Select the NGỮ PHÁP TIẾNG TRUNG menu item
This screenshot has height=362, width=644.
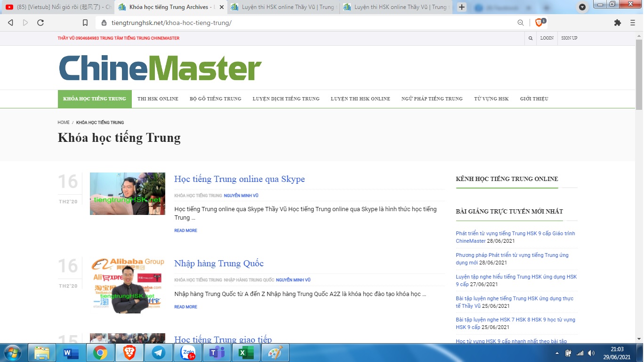pyautogui.click(x=432, y=99)
